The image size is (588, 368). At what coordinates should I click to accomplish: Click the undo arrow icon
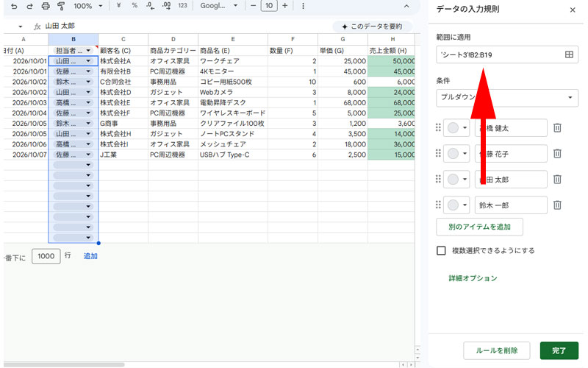14,6
